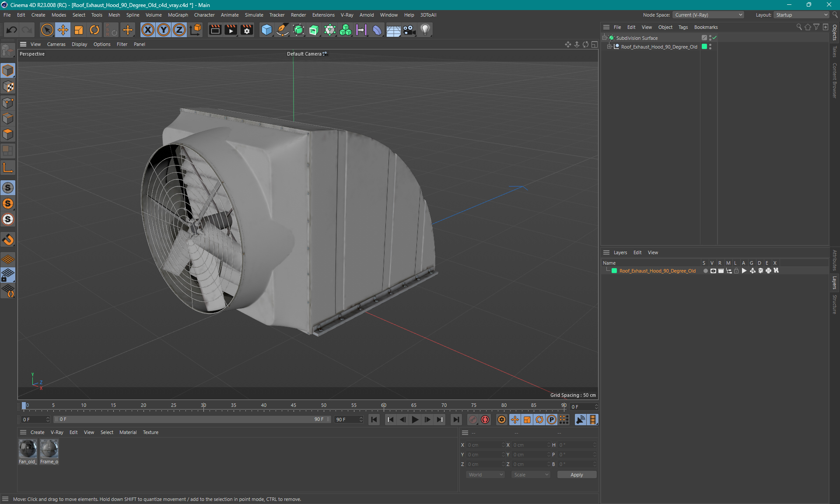The image size is (840, 504).
Task: Add an Extrude generator icon
Action: click(x=314, y=30)
